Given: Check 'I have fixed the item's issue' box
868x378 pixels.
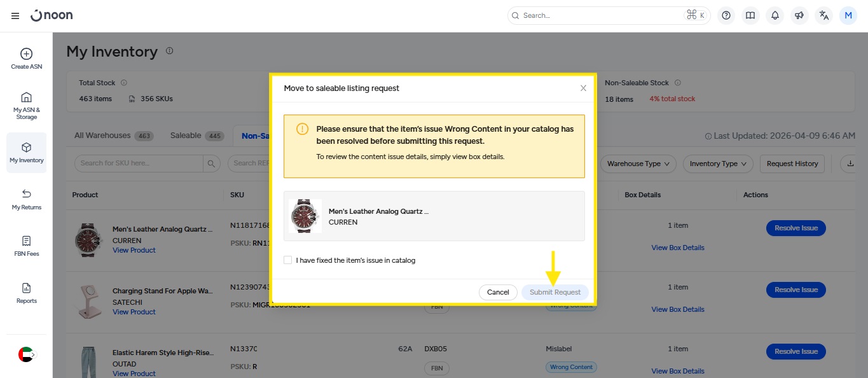Looking at the screenshot, I should click(x=288, y=260).
